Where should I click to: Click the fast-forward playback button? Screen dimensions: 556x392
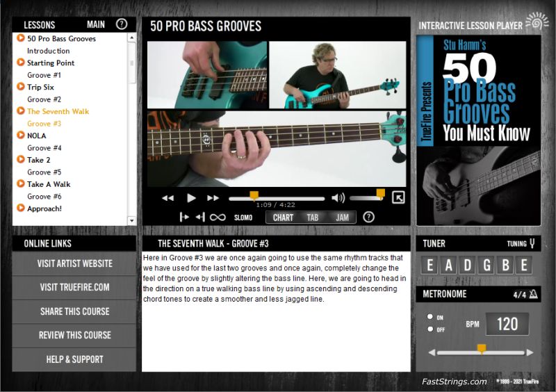point(213,198)
